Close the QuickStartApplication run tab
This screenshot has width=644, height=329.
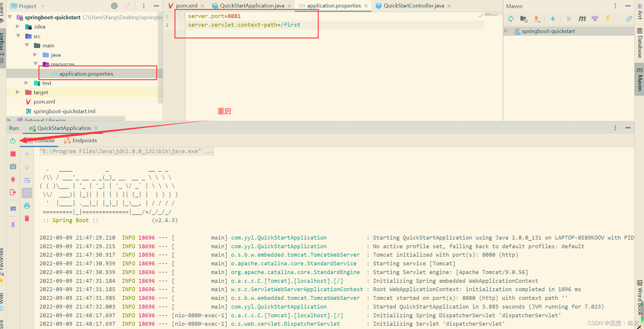[96, 128]
